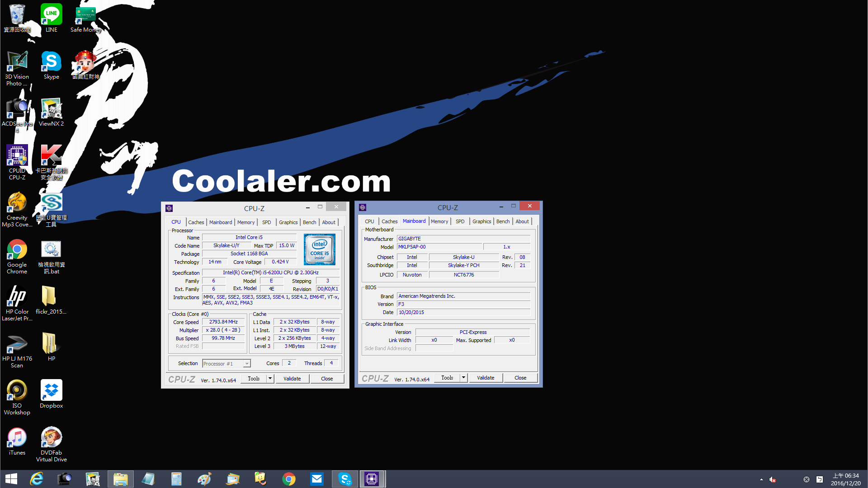
Task: Expand Tools dropdown arrow in right CPU-Z
Action: click(x=464, y=378)
